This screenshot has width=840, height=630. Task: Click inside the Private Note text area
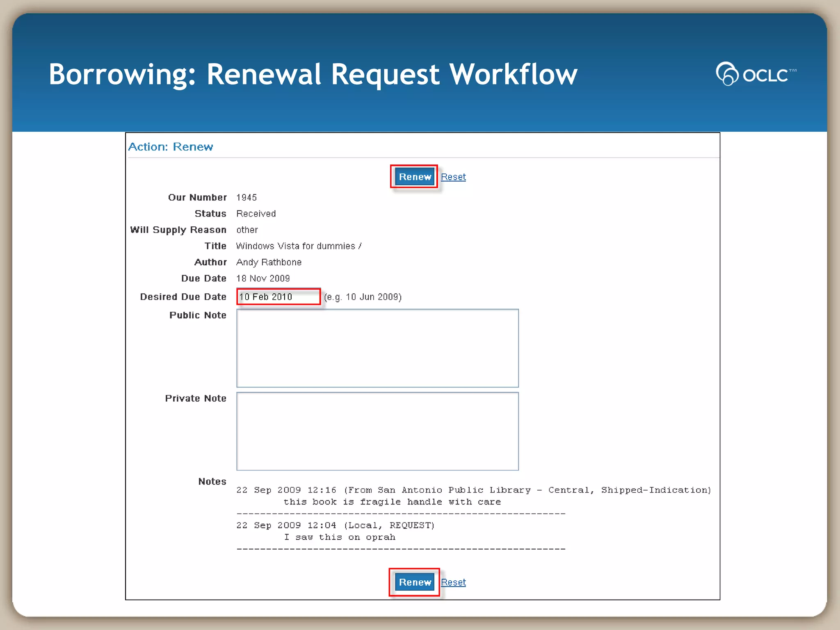(377, 431)
